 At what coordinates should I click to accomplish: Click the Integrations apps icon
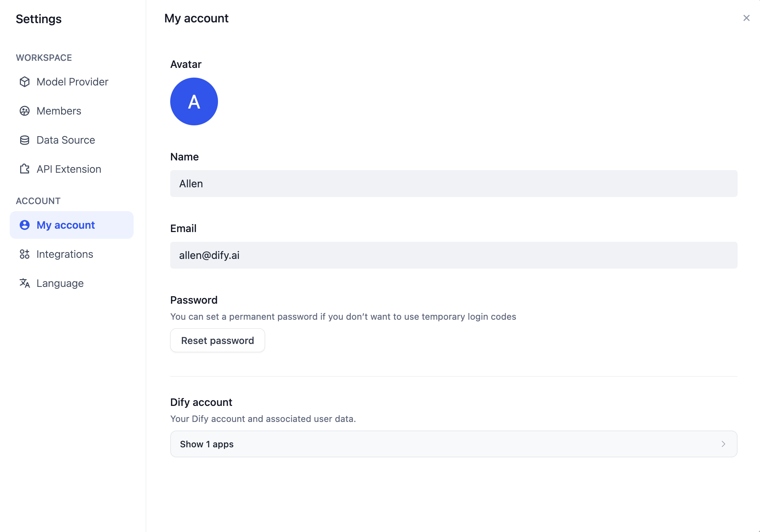click(x=25, y=254)
